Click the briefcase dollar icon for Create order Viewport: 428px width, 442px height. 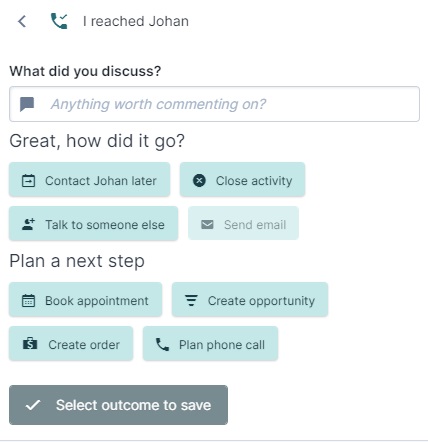point(30,344)
